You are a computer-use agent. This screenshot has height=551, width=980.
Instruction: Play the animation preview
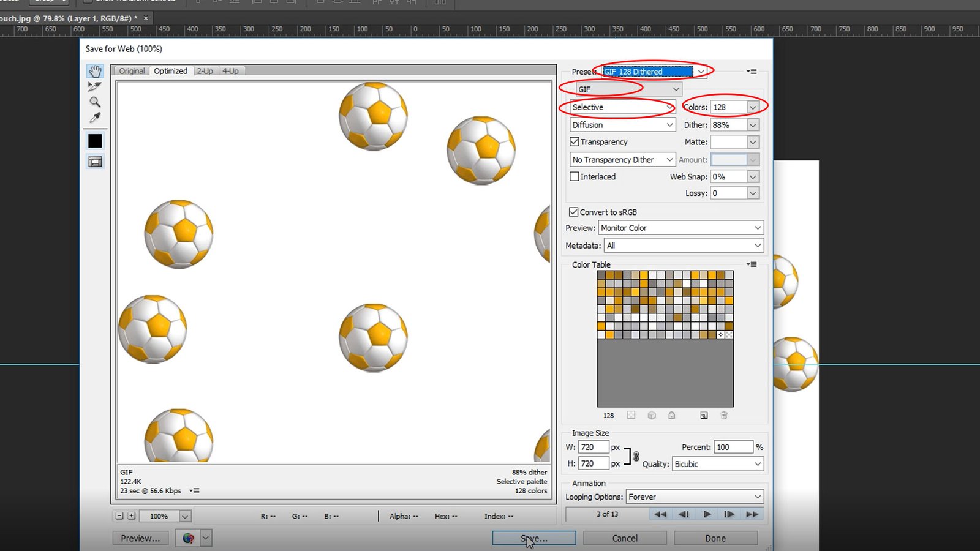[707, 514]
